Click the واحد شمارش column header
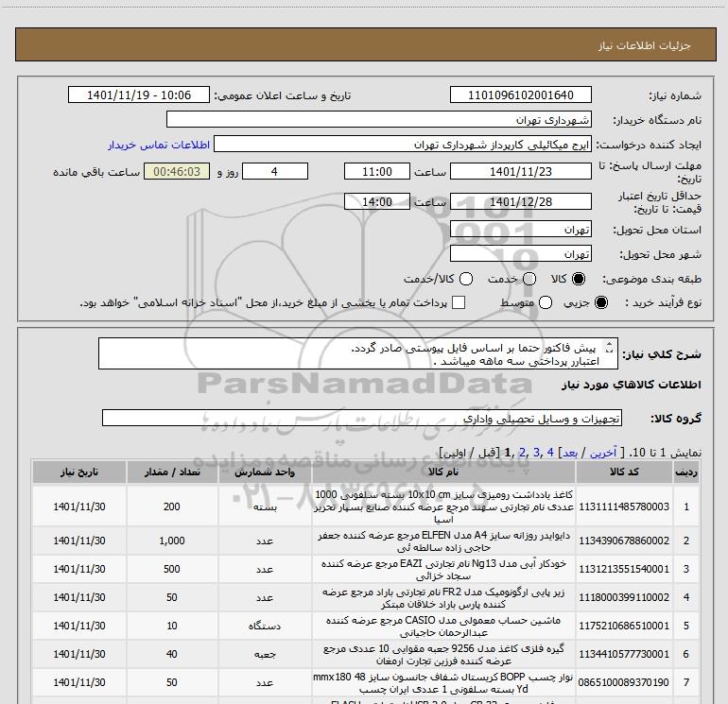 265,472
